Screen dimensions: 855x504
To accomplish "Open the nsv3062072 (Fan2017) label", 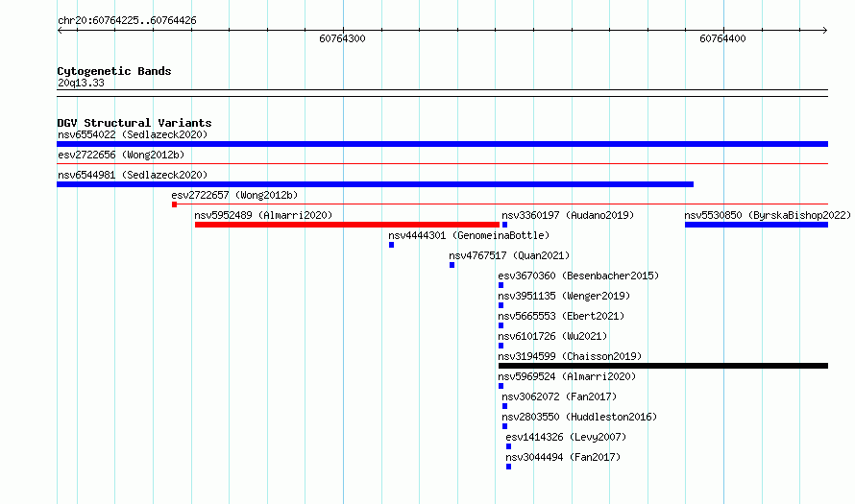I will [x=559, y=396].
